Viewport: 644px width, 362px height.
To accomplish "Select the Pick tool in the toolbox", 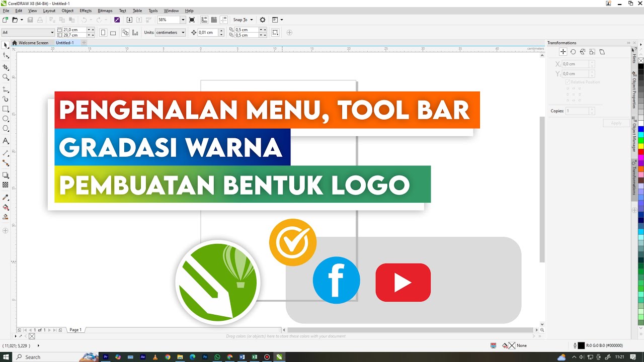I will click(x=6, y=45).
